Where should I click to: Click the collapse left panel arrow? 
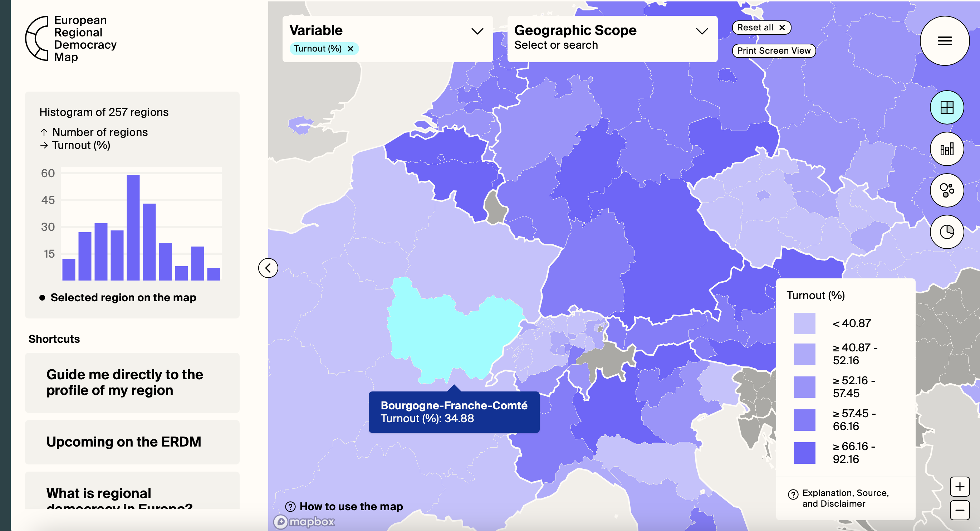click(x=269, y=266)
